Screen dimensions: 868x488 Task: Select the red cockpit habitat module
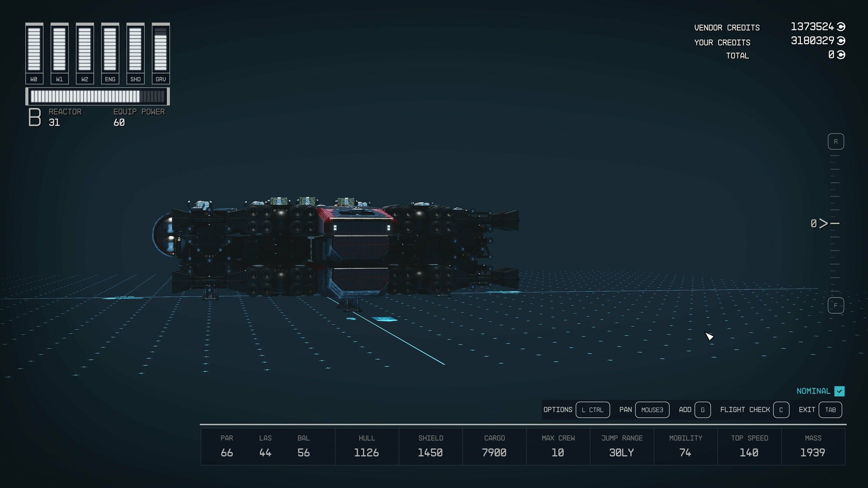[x=357, y=221]
